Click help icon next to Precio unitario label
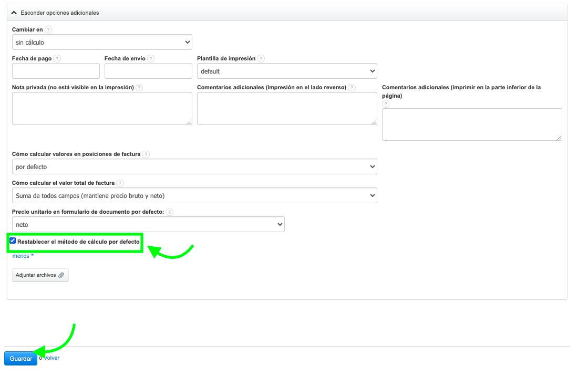 point(170,212)
